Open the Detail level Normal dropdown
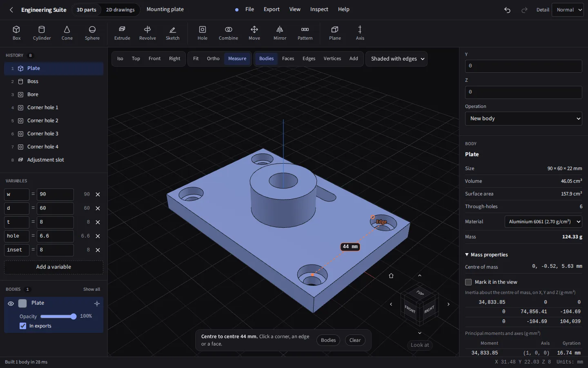 568,10
